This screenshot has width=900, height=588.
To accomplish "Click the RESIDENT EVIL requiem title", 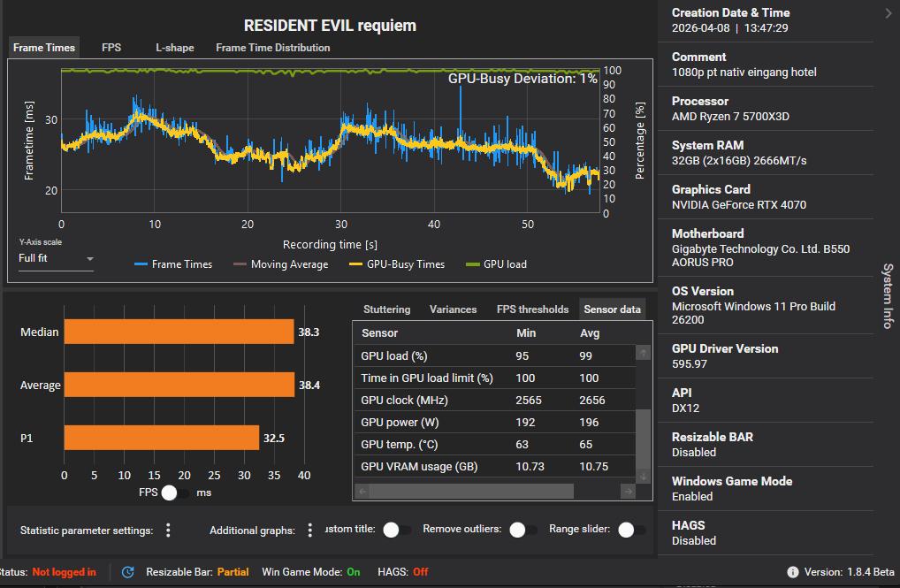I will click(330, 26).
